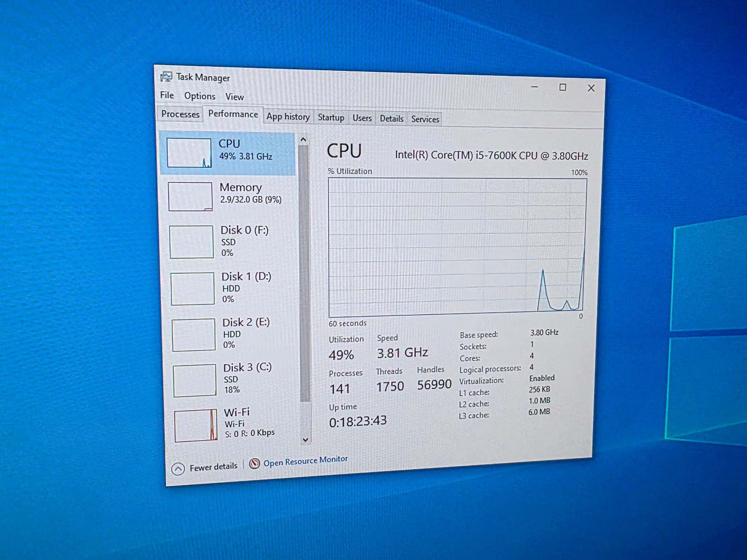
Task: Select Disk 1 (D:) HDD entry
Action: (230, 288)
